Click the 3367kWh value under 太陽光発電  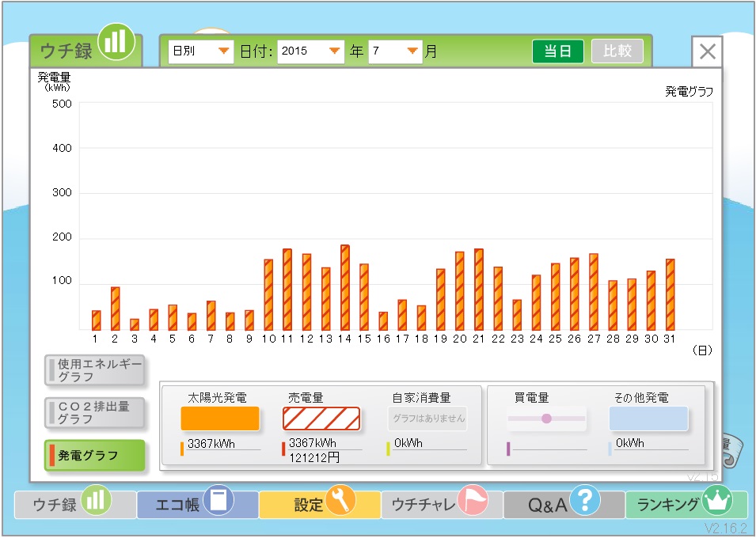tap(211, 444)
